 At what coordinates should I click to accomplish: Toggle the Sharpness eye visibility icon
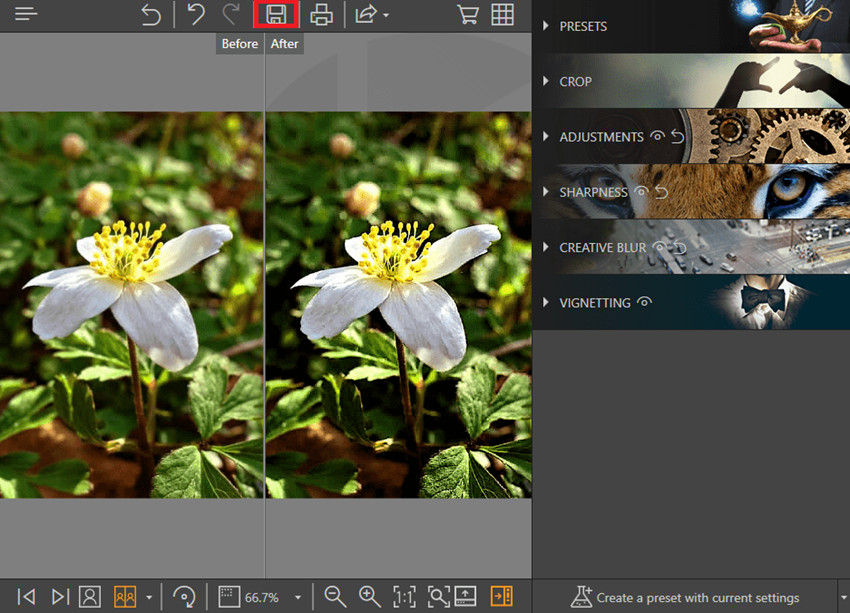pos(641,191)
